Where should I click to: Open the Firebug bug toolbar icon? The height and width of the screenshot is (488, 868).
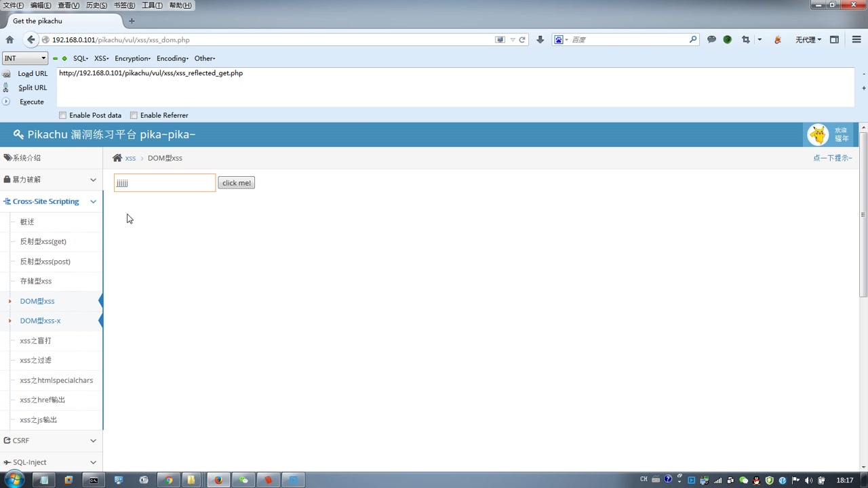coord(778,40)
